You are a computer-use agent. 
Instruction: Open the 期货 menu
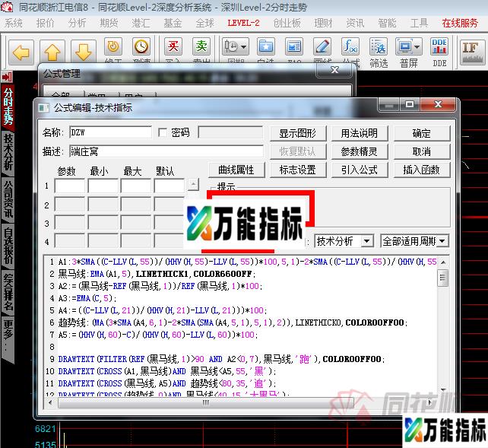click(109, 23)
